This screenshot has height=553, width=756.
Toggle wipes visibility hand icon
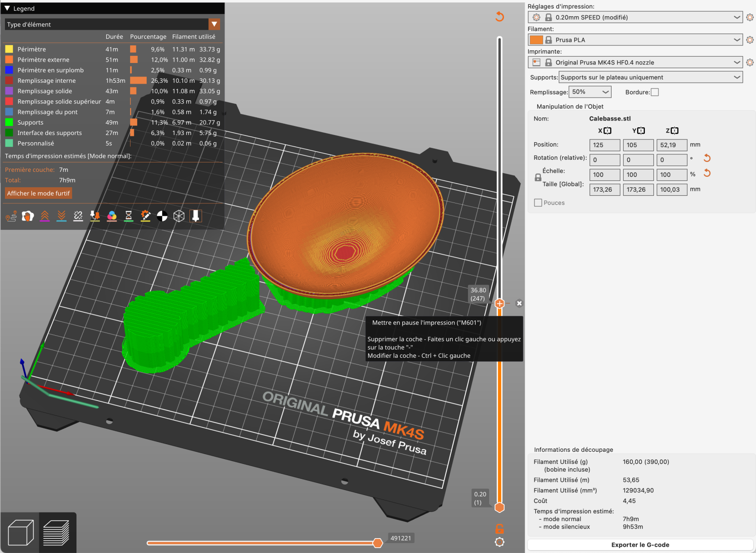click(28, 216)
